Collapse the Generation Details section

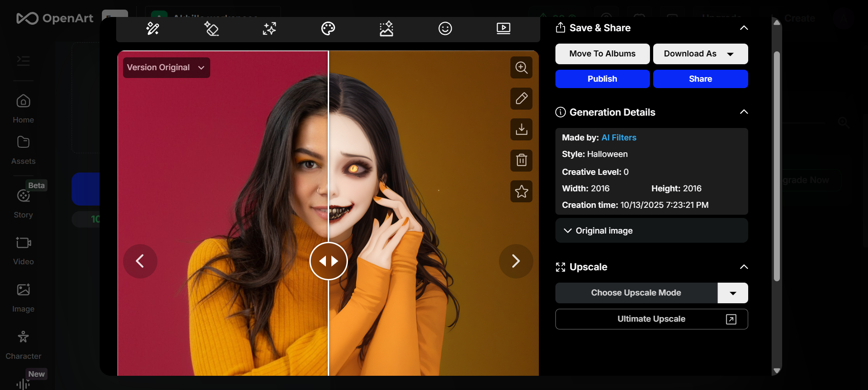tap(744, 112)
